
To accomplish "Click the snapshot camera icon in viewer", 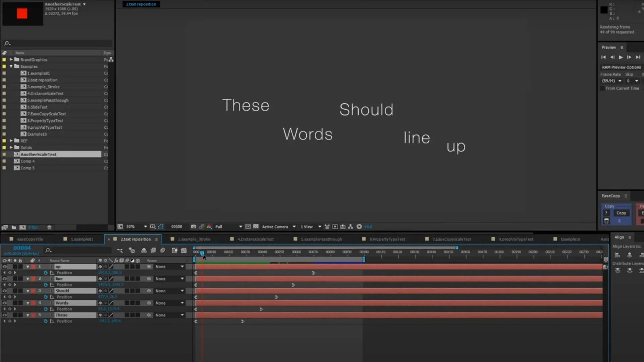I will [193, 227].
